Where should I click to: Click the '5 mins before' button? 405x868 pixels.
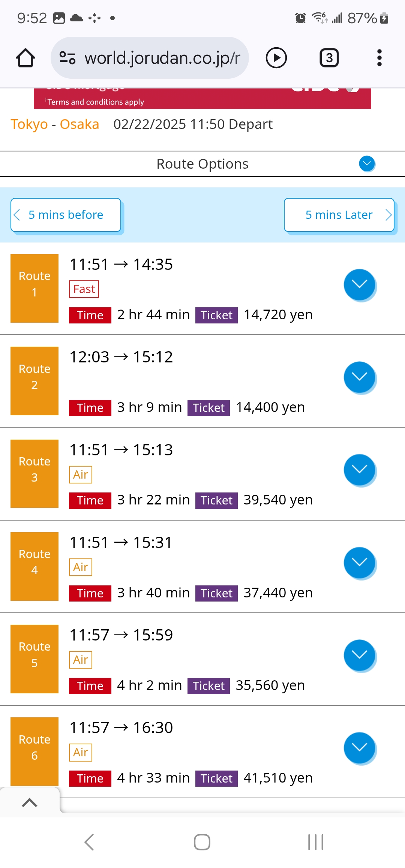point(66,215)
